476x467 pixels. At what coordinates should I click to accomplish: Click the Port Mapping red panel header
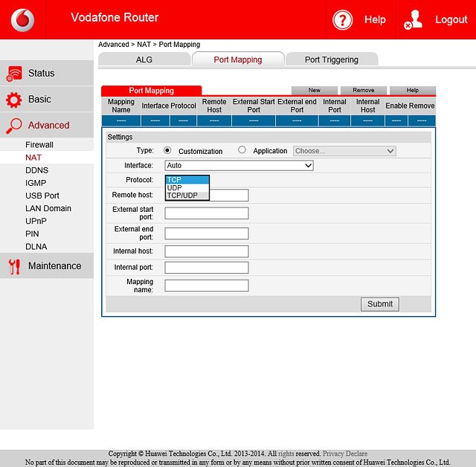tap(151, 91)
